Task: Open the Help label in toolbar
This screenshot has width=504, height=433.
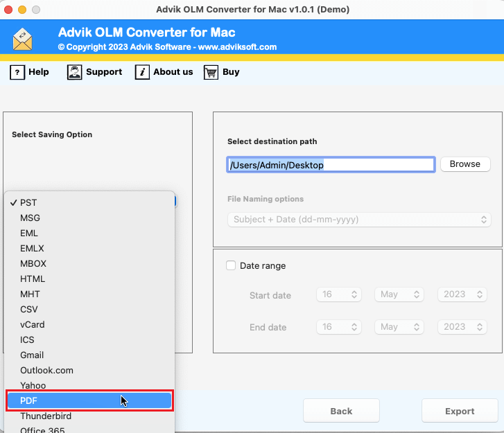Action: click(39, 71)
